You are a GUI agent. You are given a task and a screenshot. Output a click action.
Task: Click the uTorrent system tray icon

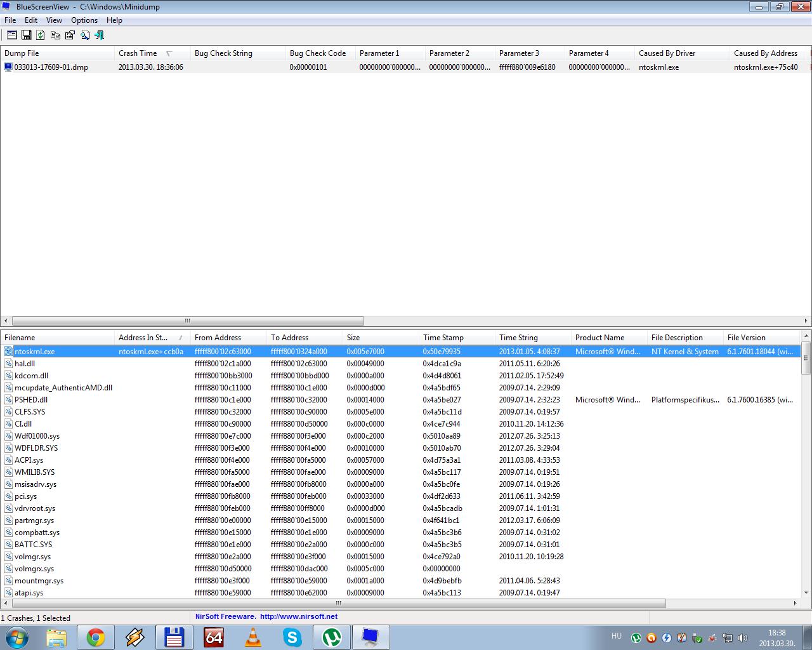[x=636, y=638]
